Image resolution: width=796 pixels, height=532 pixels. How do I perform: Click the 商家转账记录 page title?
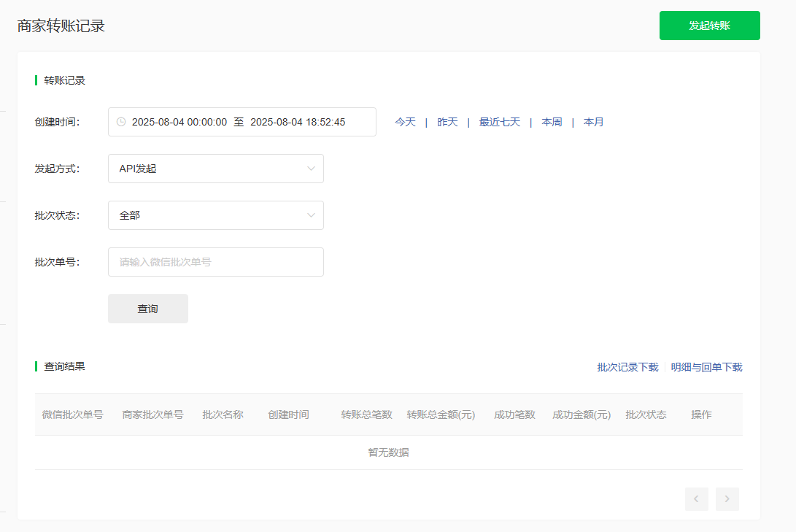point(61,26)
